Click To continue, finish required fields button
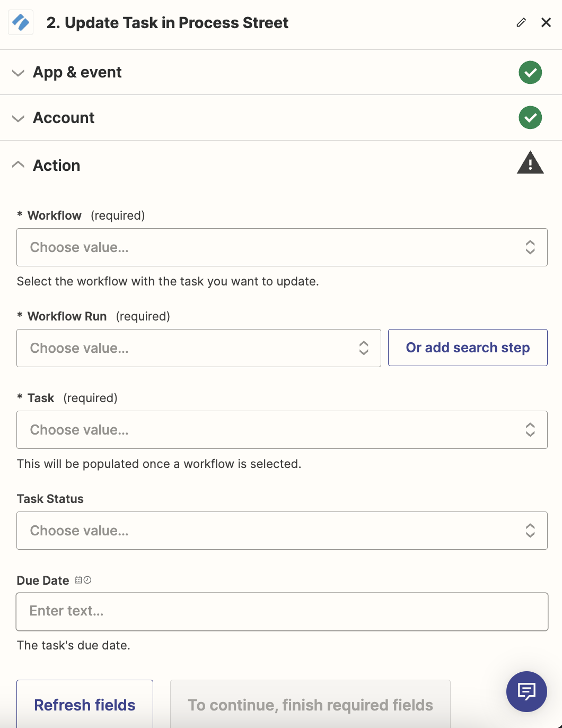The image size is (562, 728). coord(310,705)
